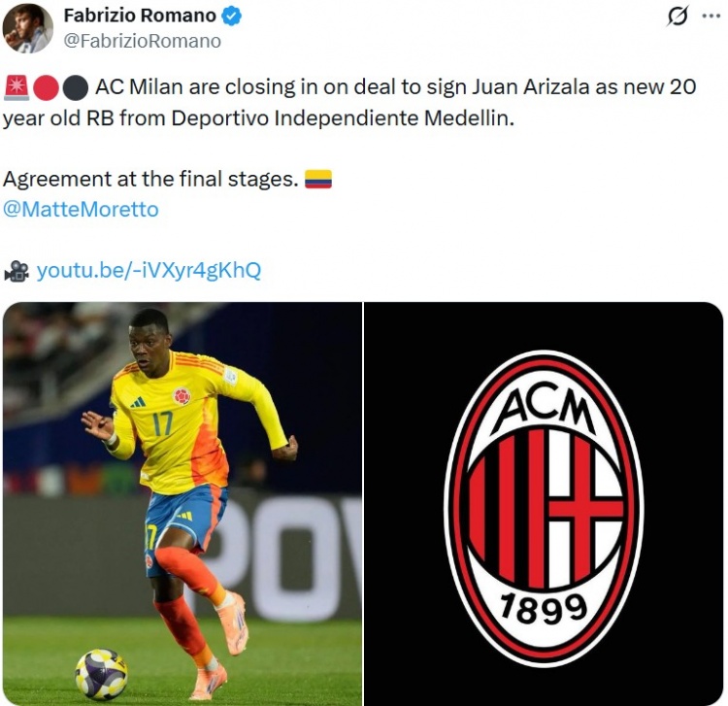The width and height of the screenshot is (728, 706).
Task: Click the blue verified checkmark badge
Action: pyautogui.click(x=231, y=17)
